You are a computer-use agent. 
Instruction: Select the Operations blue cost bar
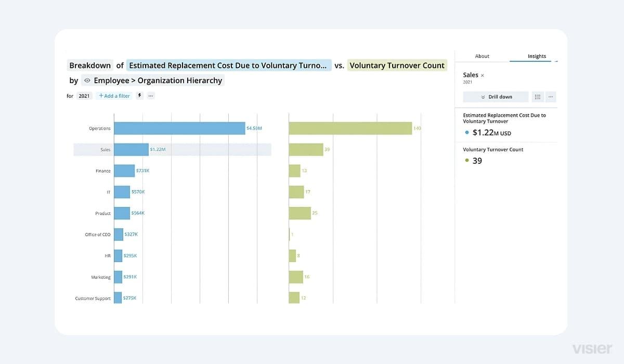pyautogui.click(x=179, y=128)
